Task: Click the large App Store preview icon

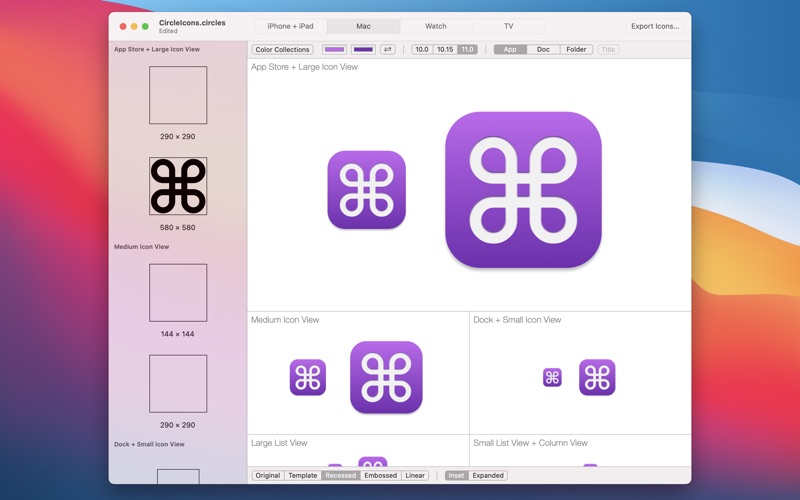Action: pyautogui.click(x=523, y=190)
